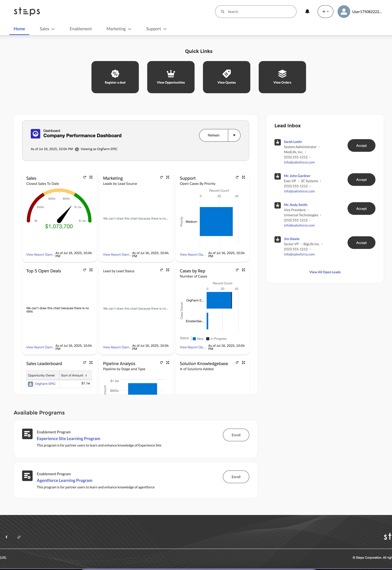This screenshot has width=392, height=570.
Task: Refresh the Pipeline Analysis component
Action: click(x=161, y=362)
